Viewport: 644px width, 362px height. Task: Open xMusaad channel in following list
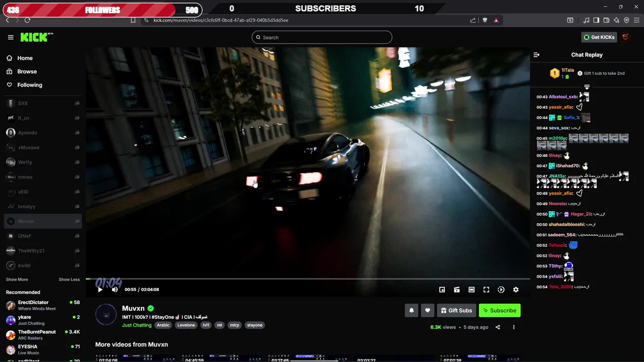pyautogui.click(x=43, y=147)
